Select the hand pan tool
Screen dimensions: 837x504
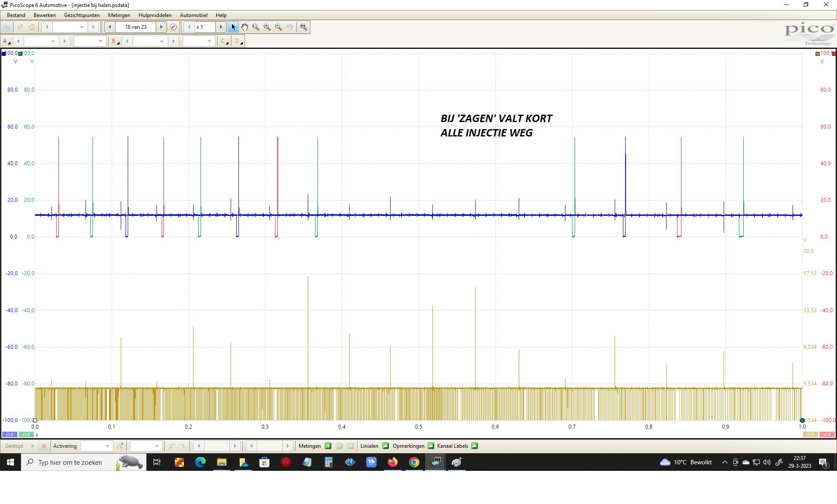pos(245,27)
